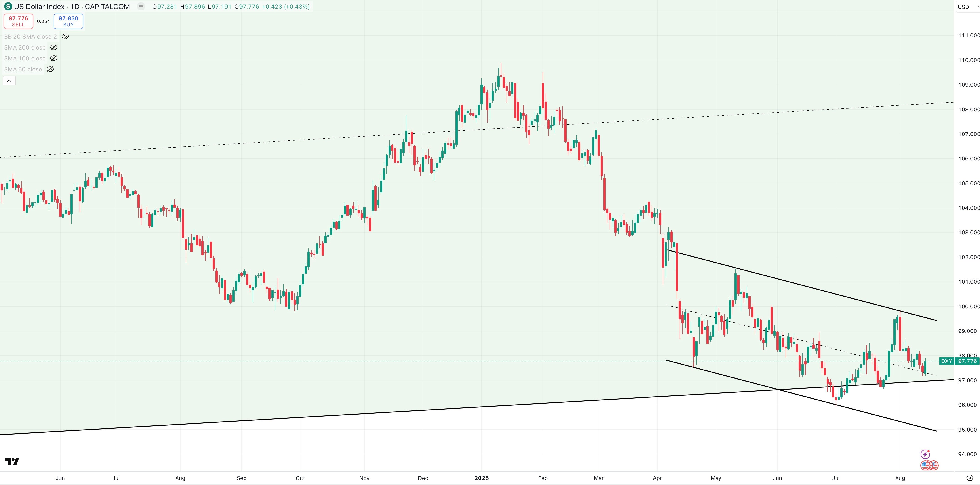980x485 pixels.
Task: Click the change value +0.423 (+0.43%)
Action: pos(286,6)
